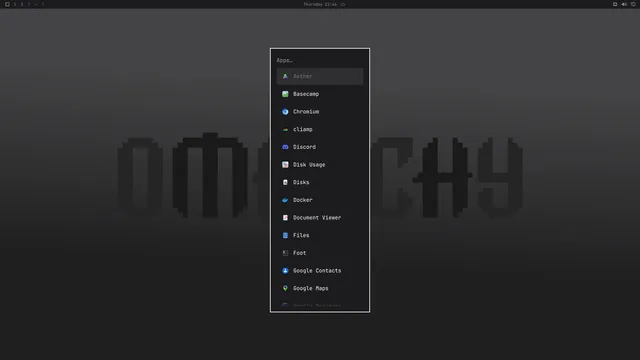Click the Discord logo icon
Image resolution: width=640 pixels, height=360 pixels.
coord(285,147)
